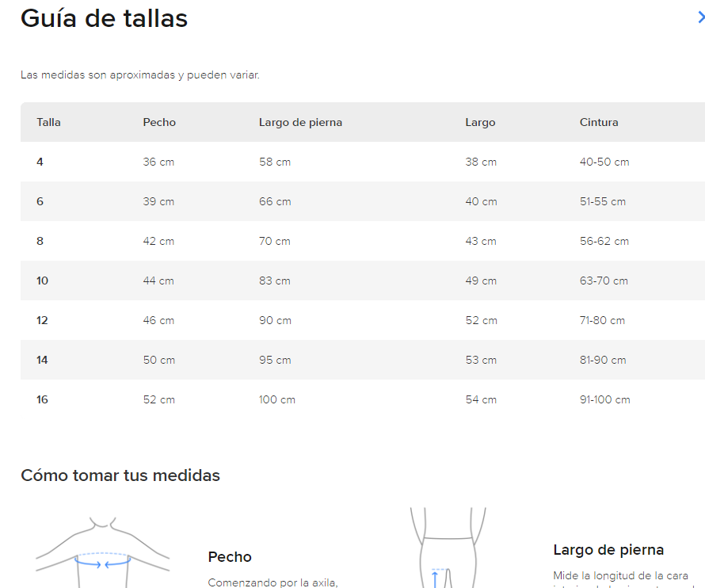Select size 4 in the Talla column
The width and height of the screenshot is (705, 588).
[40, 162]
